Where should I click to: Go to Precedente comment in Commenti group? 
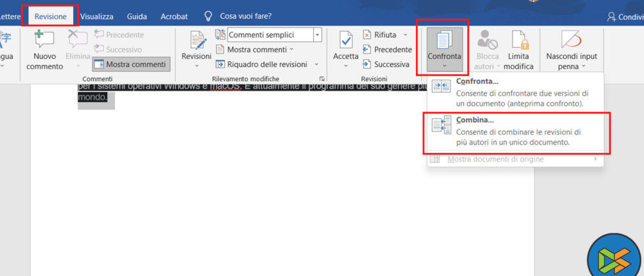click(119, 35)
